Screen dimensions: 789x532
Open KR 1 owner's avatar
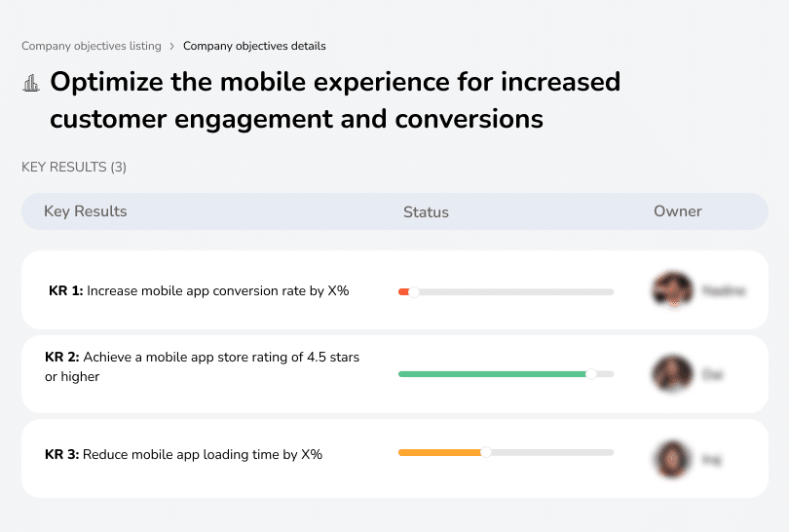(x=672, y=290)
